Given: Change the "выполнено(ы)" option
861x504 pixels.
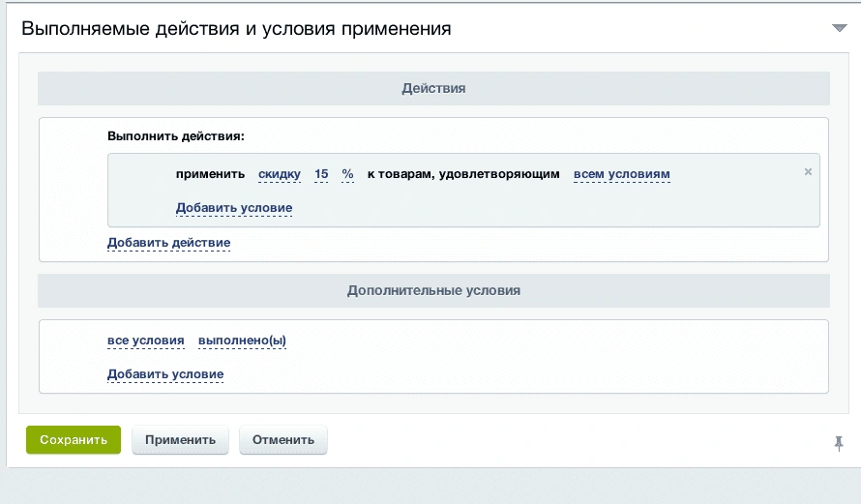Looking at the screenshot, I should click(242, 341).
